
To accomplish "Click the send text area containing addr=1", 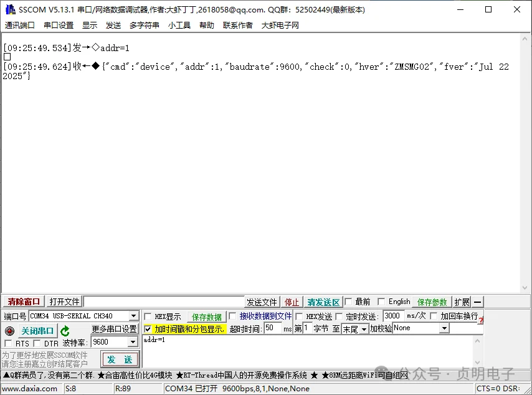I will coord(308,351).
